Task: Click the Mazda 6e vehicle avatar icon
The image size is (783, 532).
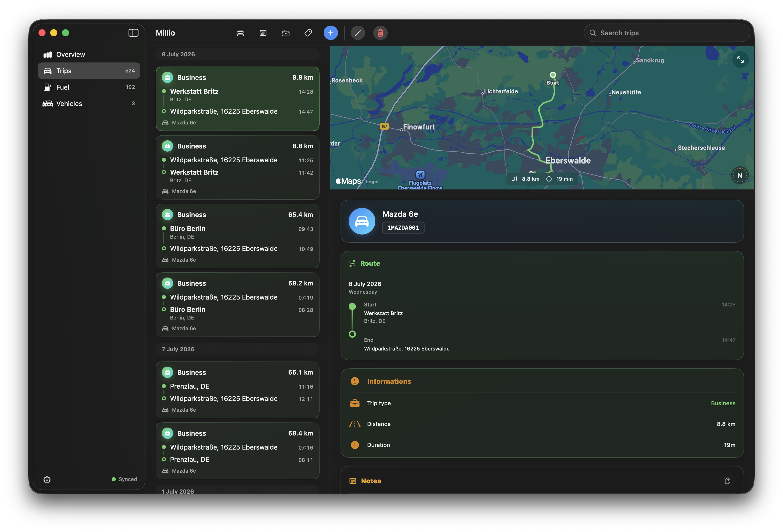Action: point(362,221)
